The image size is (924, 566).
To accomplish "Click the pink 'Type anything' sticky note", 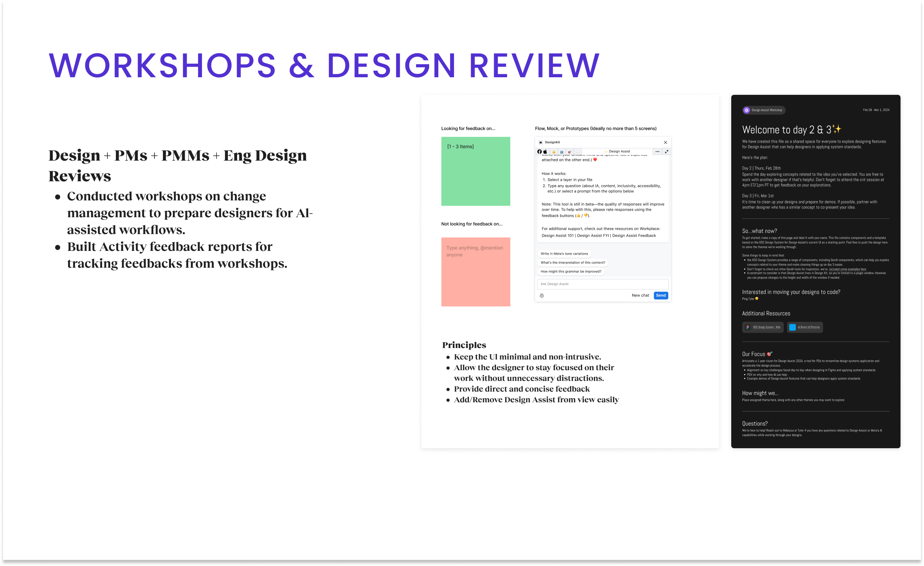I will tap(475, 272).
